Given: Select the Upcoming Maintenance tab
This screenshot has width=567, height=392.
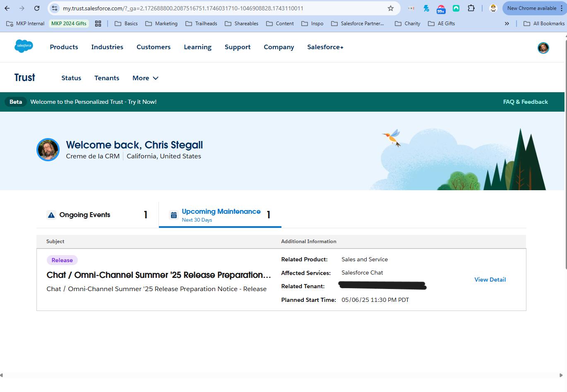Looking at the screenshot, I should click(x=220, y=215).
